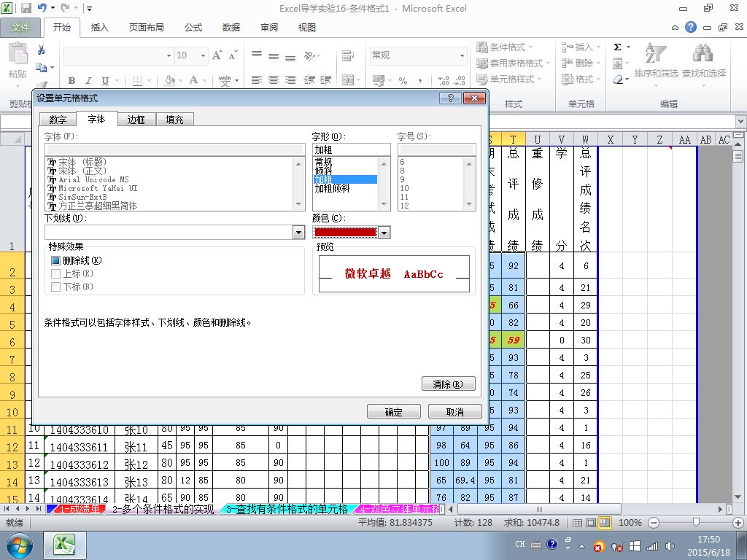The height and width of the screenshot is (560, 747).
Task: Click the Wrap Text icon
Action: tap(348, 55)
